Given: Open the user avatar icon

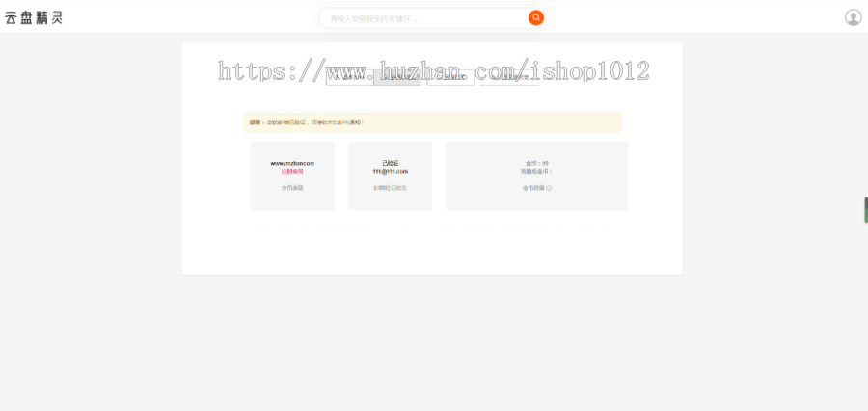Looking at the screenshot, I should [x=854, y=17].
